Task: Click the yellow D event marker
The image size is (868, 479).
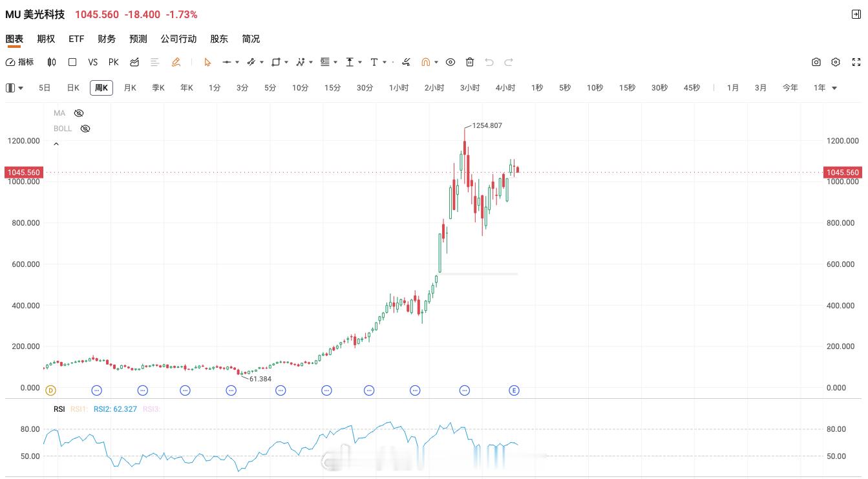Action: click(x=51, y=390)
